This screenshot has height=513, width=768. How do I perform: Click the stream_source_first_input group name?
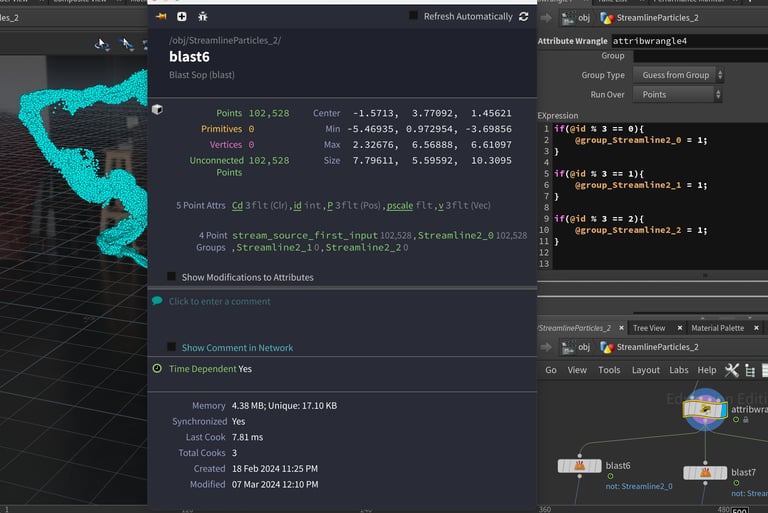pyautogui.click(x=305, y=235)
